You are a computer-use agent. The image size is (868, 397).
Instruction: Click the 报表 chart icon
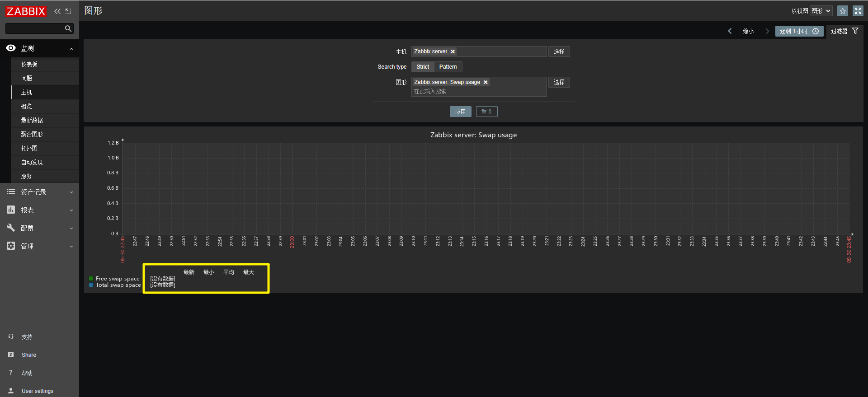[x=11, y=210]
